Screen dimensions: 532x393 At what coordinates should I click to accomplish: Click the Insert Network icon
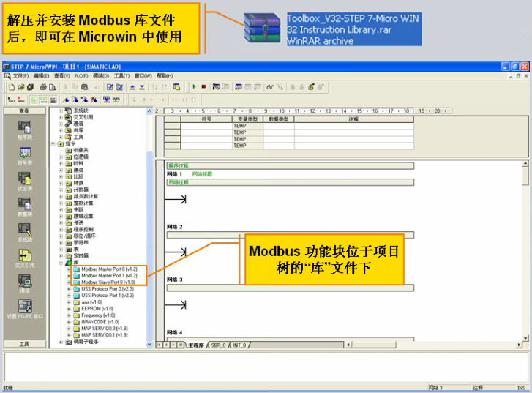point(12,100)
